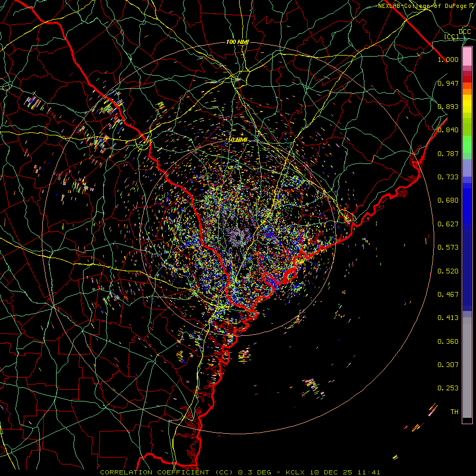Image resolution: width=476 pixels, height=476 pixels.
Task: Click the 0.360 scale value
Action: tap(448, 342)
